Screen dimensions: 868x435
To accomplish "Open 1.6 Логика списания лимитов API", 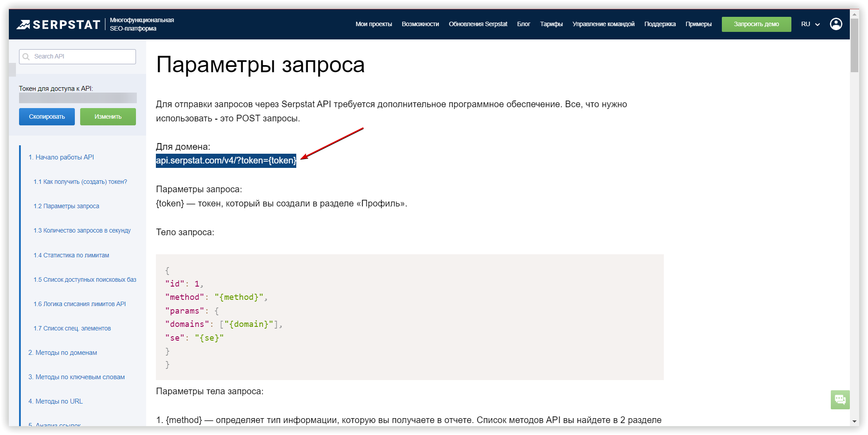I will tap(80, 304).
